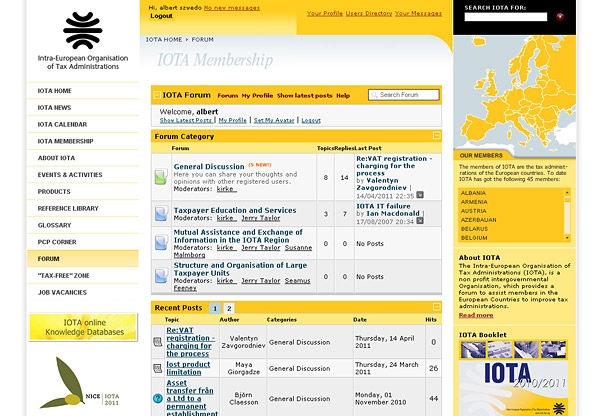Open "TAX-FREE" ZONE sidebar item
The width and height of the screenshot is (604, 416).
point(83,276)
